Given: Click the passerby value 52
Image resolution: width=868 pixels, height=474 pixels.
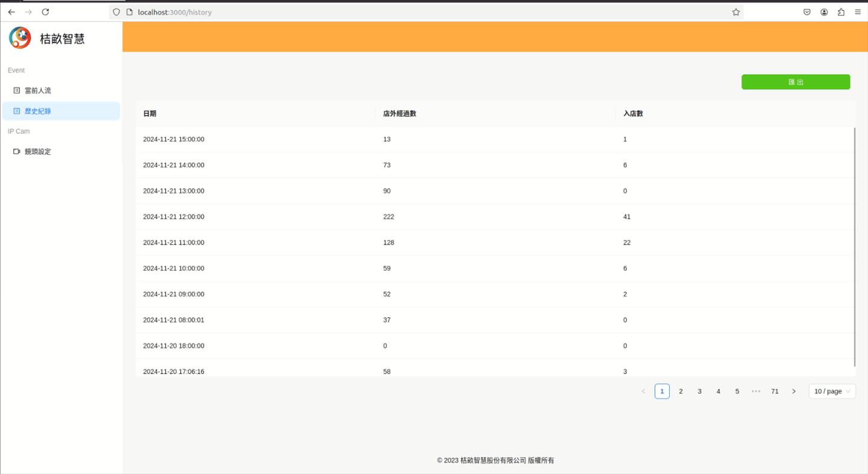Looking at the screenshot, I should (387, 295).
